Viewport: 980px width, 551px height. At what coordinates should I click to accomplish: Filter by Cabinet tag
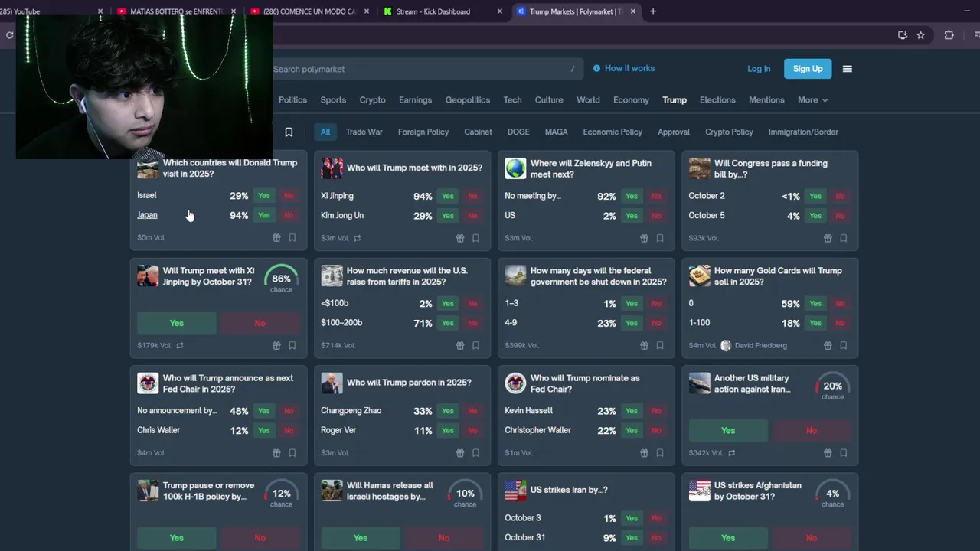click(x=478, y=132)
